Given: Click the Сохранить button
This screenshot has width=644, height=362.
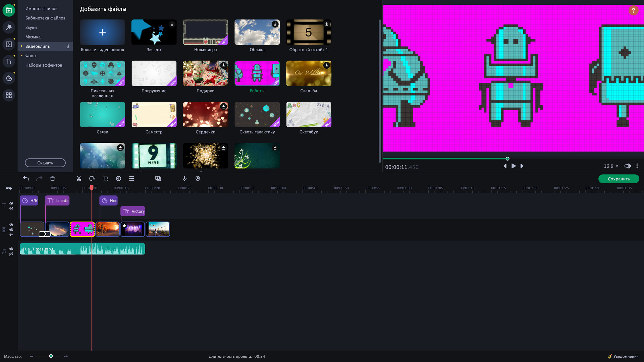Looking at the screenshot, I should 619,179.
